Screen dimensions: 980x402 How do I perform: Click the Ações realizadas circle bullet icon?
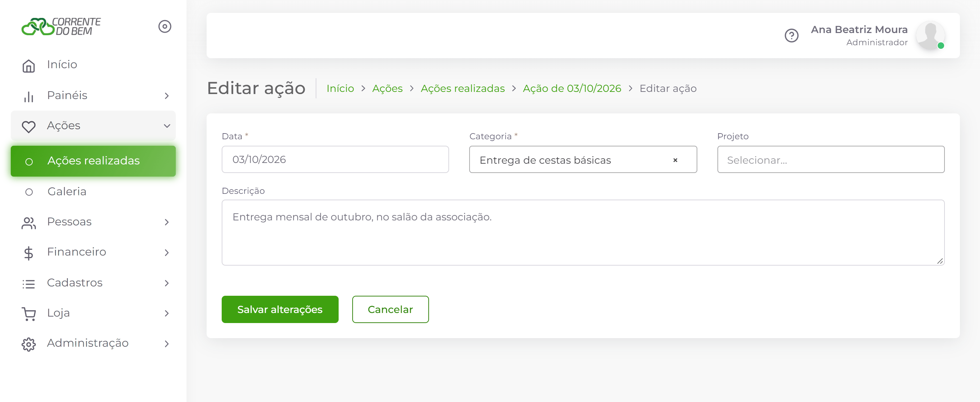[29, 162]
